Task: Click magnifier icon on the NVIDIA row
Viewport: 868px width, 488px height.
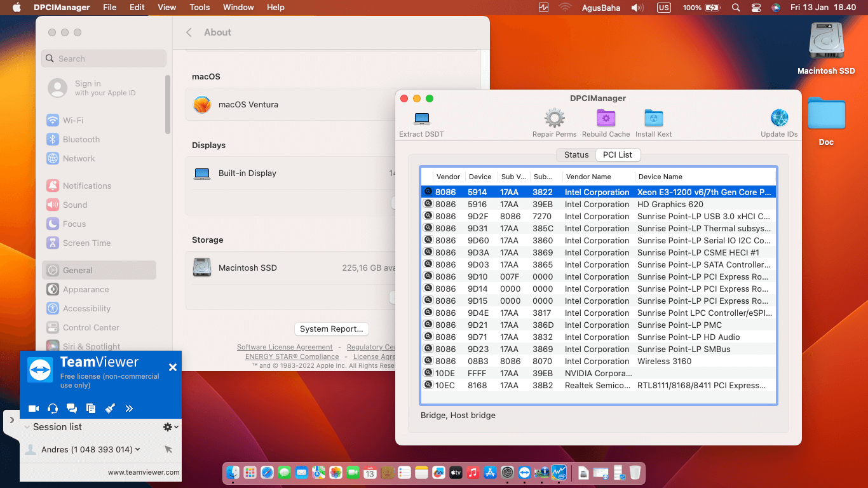Action: 428,373
